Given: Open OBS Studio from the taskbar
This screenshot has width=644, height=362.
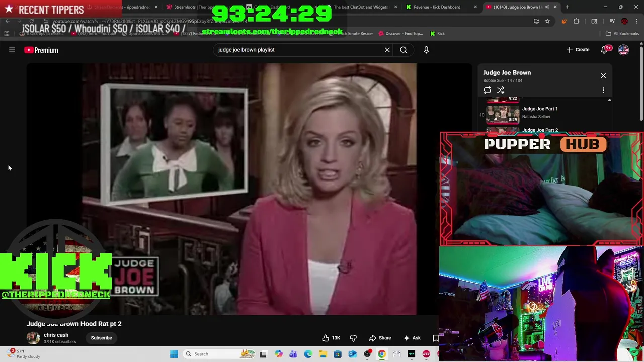Looking at the screenshot, I should point(367,354).
